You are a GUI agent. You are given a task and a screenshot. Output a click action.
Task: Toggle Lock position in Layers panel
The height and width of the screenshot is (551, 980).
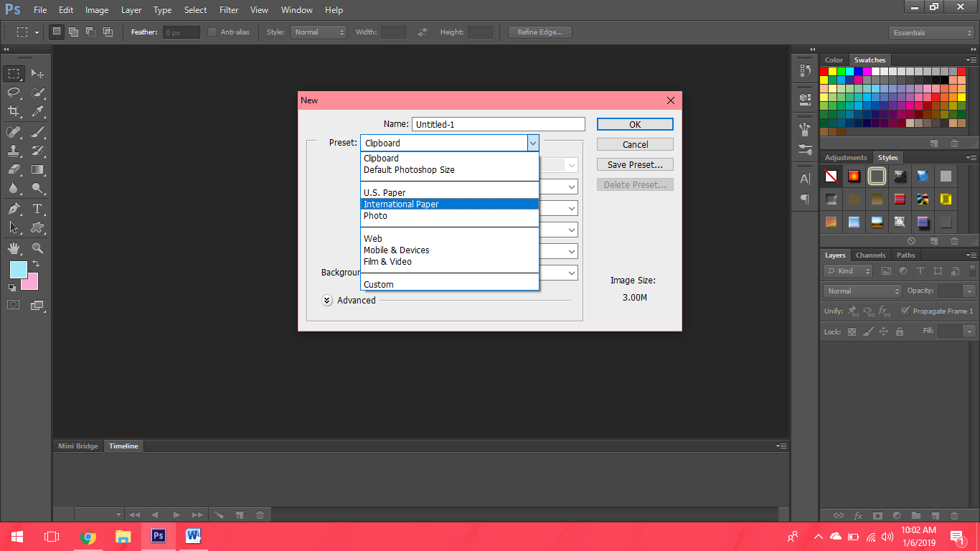click(x=883, y=331)
